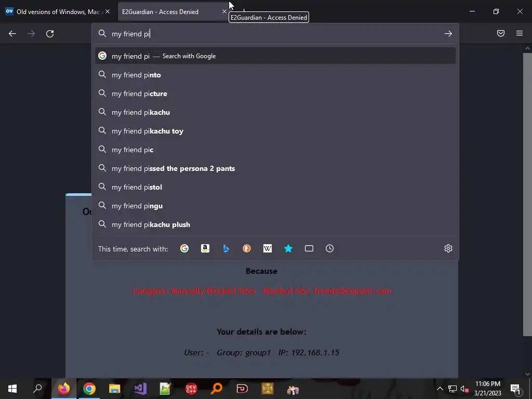532x399 pixels.
Task: Open Dev-C++ from the taskbar
Action: point(191,389)
